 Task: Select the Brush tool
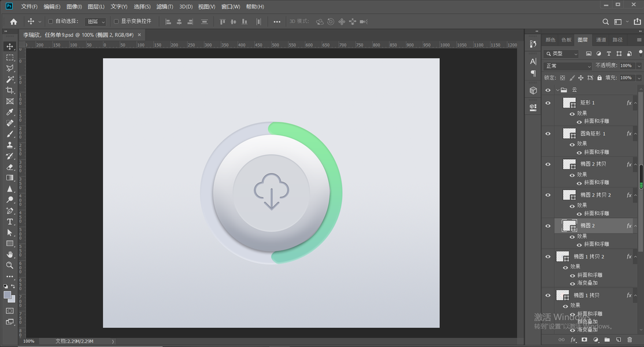(x=10, y=134)
